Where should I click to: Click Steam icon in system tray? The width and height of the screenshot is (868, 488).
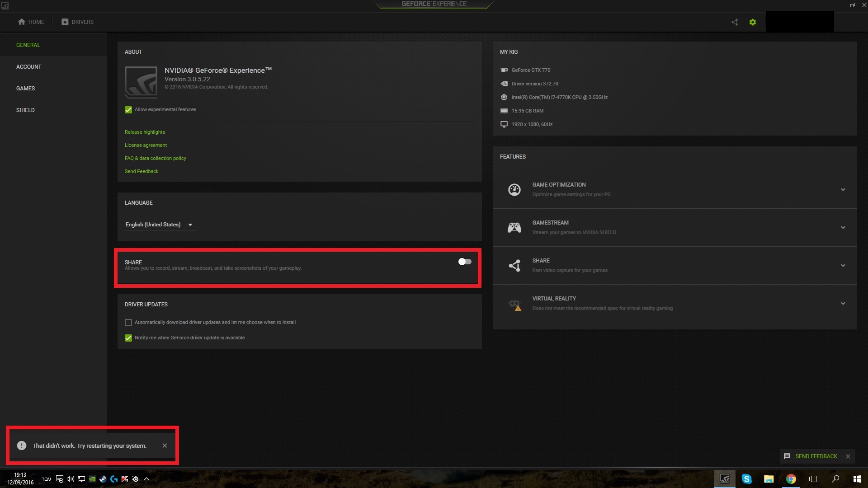click(x=103, y=479)
